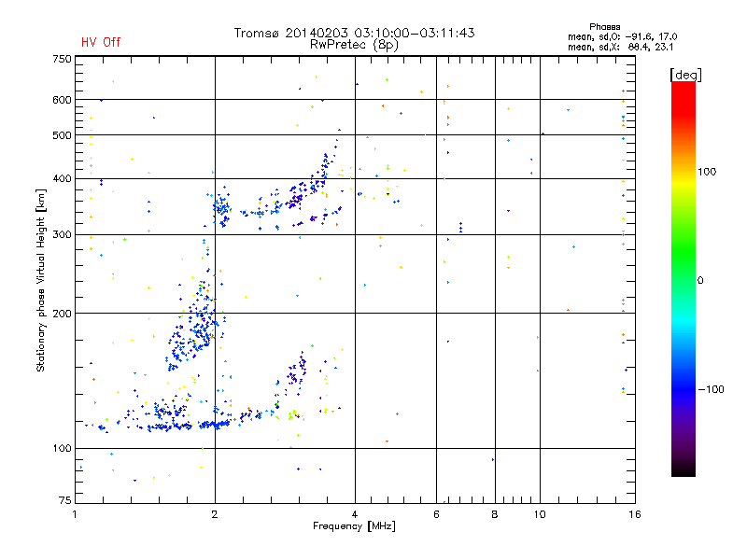Click the 'Frequency [MHz]' x-axis title
Screen dimensions: 747x560
tap(354, 526)
